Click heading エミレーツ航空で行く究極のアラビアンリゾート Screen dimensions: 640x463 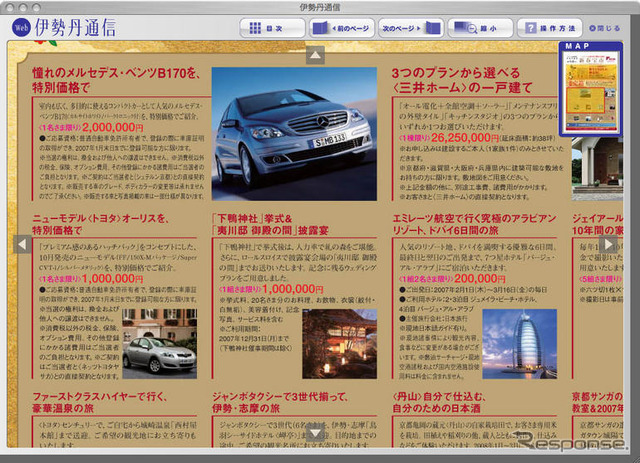[x=474, y=224]
